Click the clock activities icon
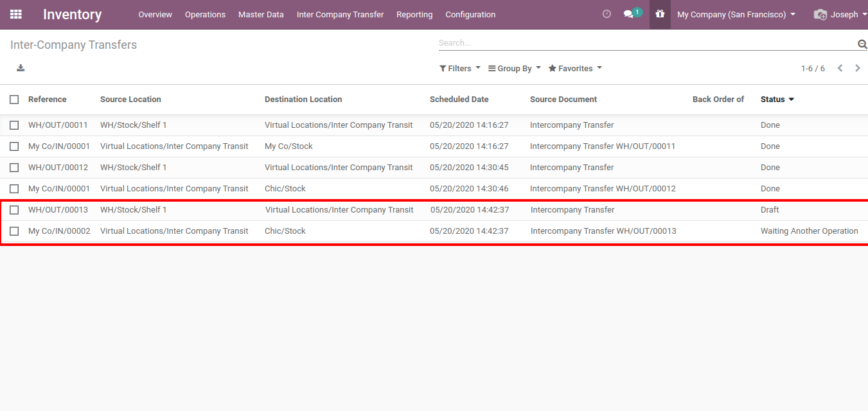The width and height of the screenshot is (868, 411). click(607, 14)
